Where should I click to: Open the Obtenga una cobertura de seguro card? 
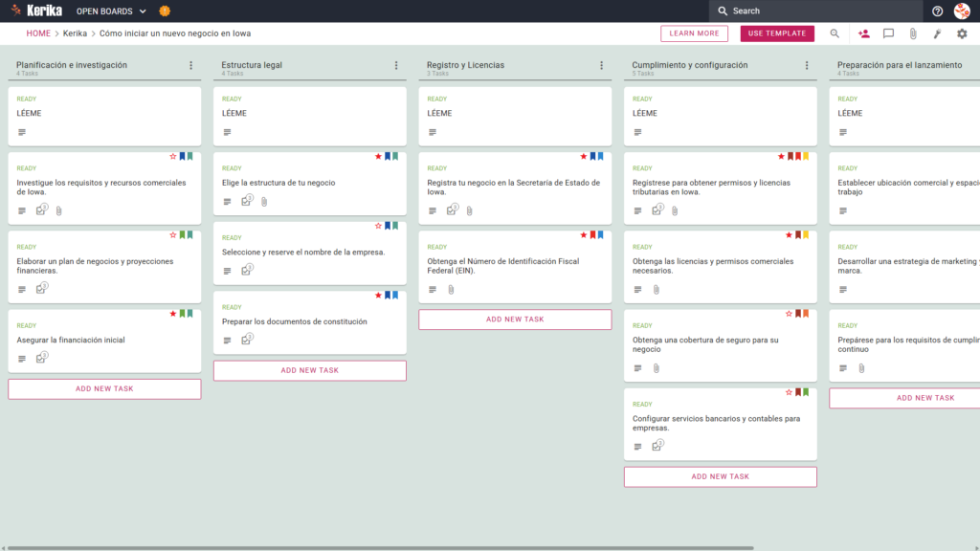(720, 345)
